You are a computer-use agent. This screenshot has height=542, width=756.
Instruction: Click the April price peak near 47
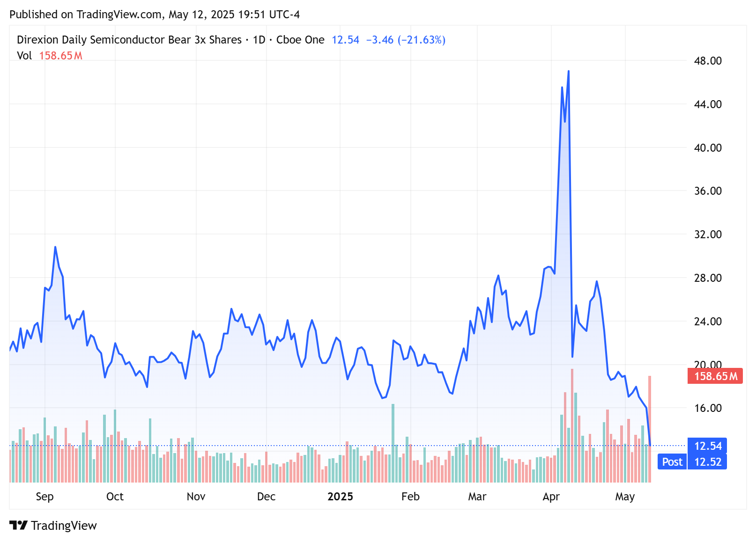[569, 71]
